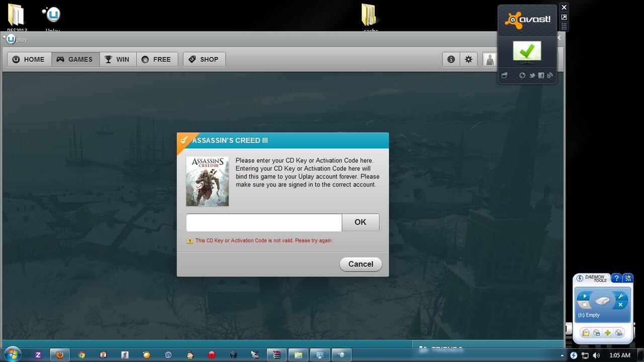Screen dimensions: 644x362
Task: Click the Uplay user profile avatar
Action: pos(490,59)
